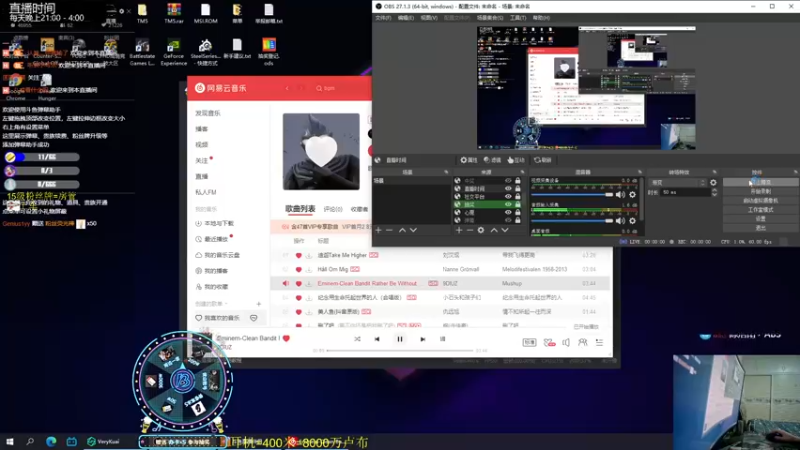Open source properties (属性) in OBS toolbar

pos(468,160)
